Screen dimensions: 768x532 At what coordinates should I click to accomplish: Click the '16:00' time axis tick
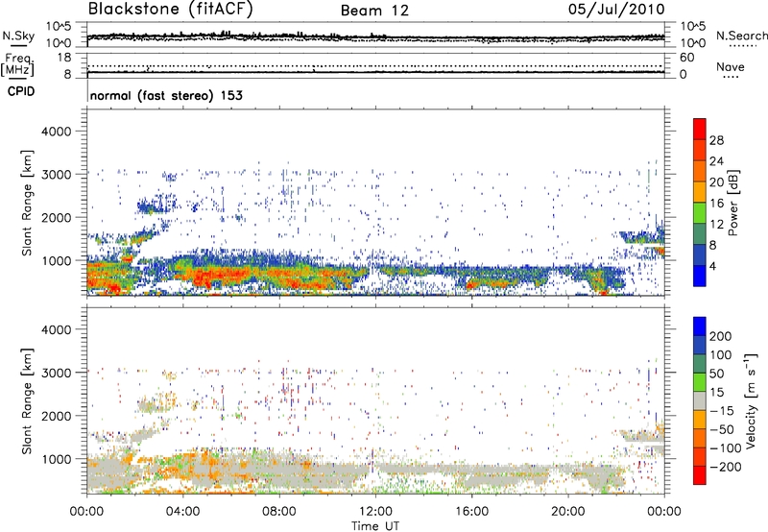(x=471, y=512)
